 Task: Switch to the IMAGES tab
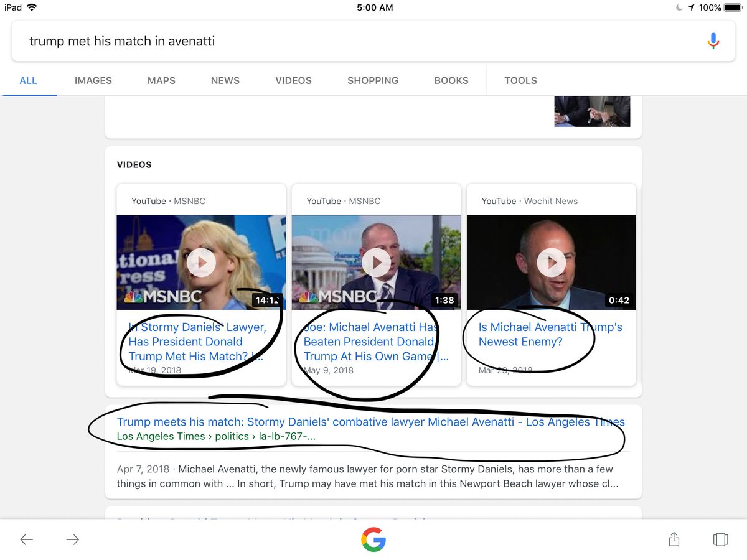point(93,80)
